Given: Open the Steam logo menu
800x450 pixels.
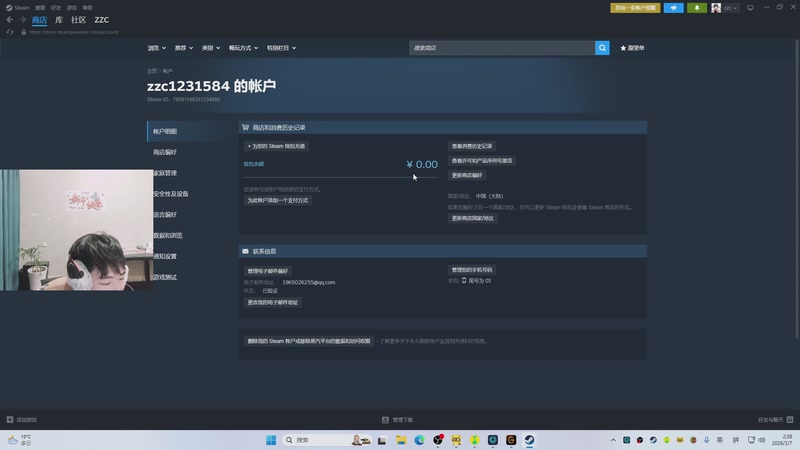Looking at the screenshot, I should (x=17, y=8).
